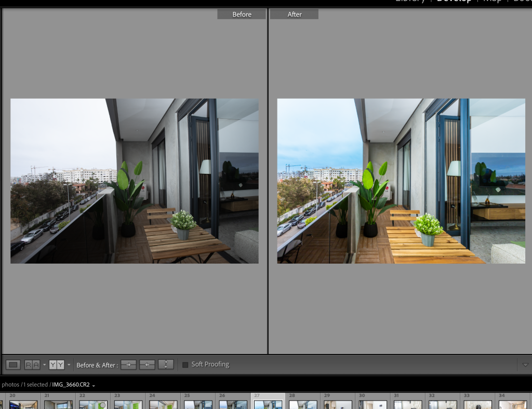Open toolbar content options triangle

525,365
